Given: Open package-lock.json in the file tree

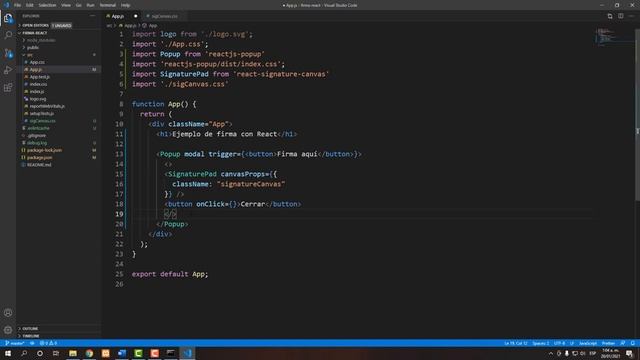Looking at the screenshot, I should pyautogui.click(x=44, y=150).
